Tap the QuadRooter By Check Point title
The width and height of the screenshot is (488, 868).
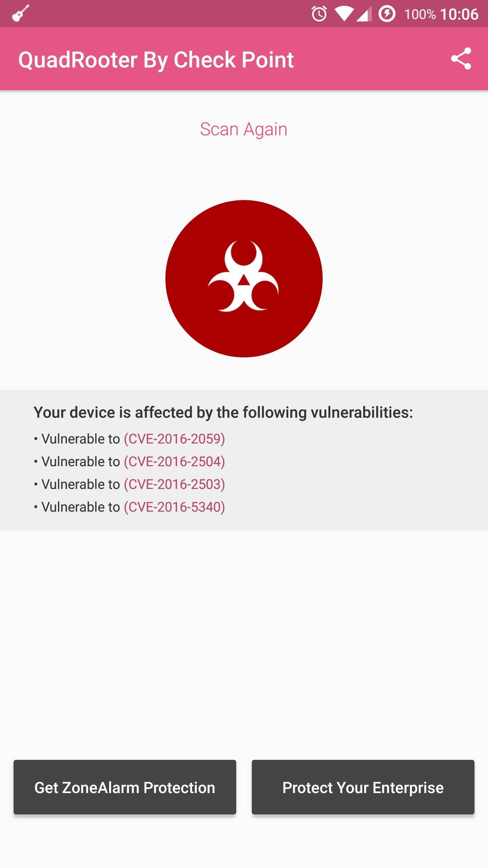pos(156,60)
